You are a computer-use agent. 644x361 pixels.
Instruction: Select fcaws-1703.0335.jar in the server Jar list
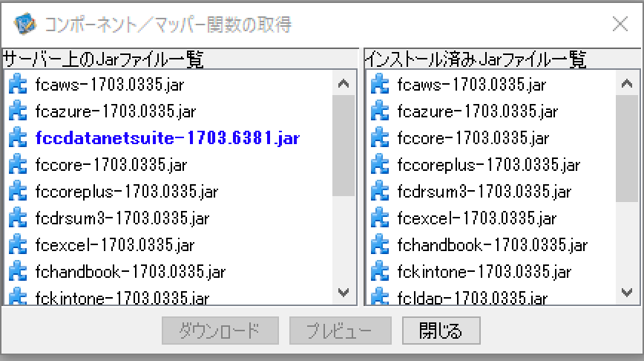pos(110,85)
